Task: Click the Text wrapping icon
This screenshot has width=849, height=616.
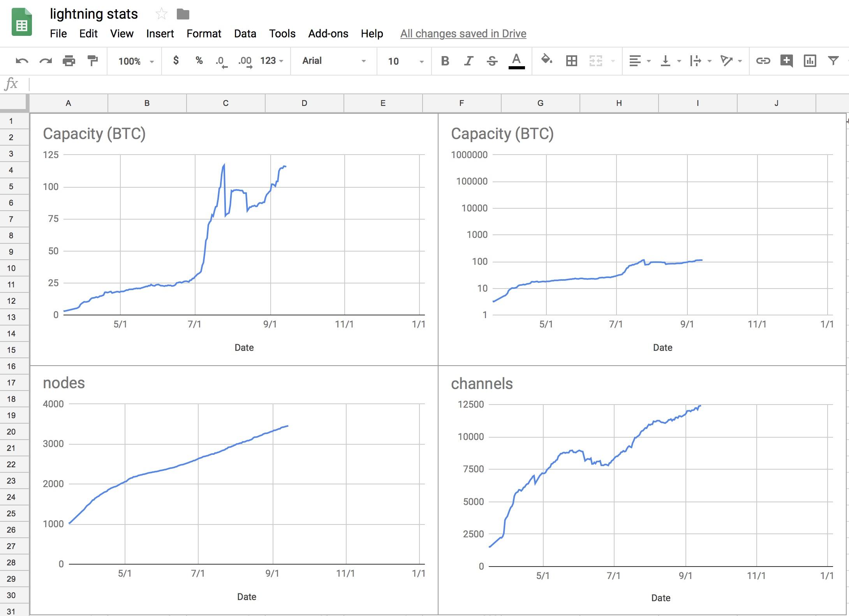Action: (695, 61)
